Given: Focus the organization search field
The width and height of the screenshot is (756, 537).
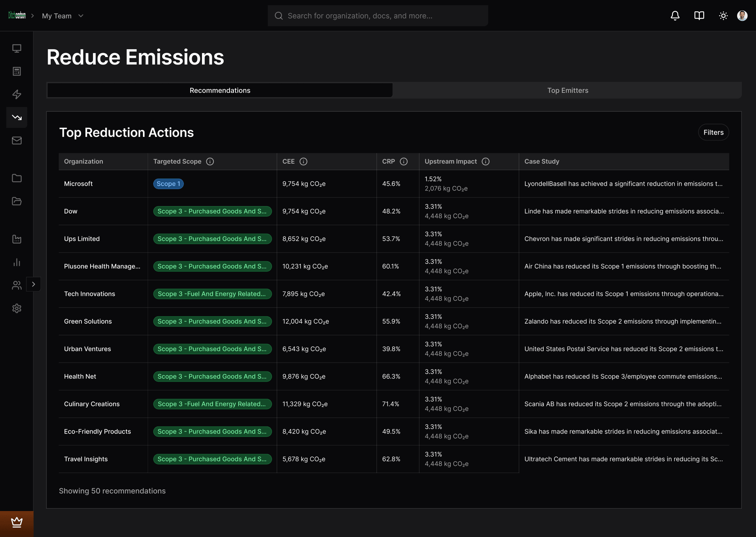Looking at the screenshot, I should tap(378, 16).
